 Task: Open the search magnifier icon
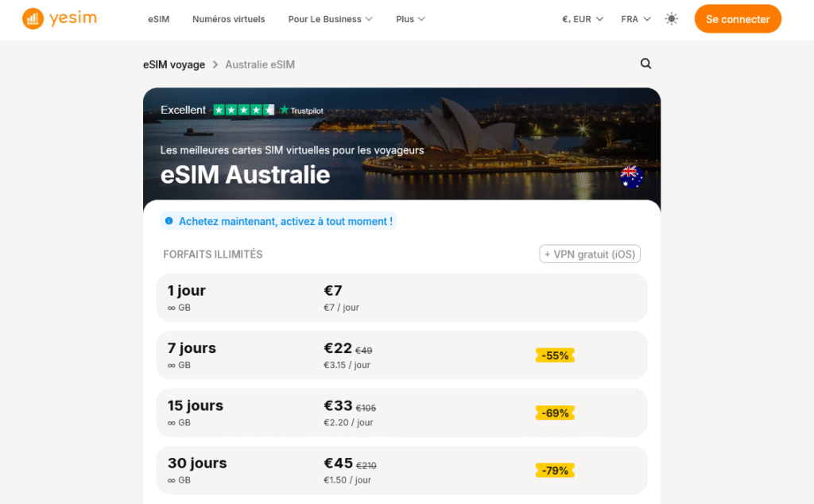pyautogui.click(x=645, y=63)
